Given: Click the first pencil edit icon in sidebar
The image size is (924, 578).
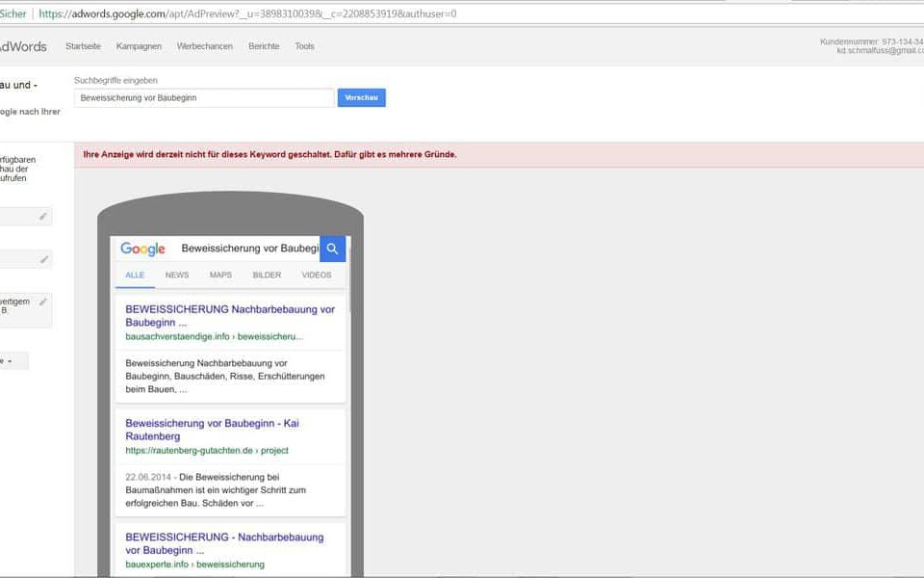Looking at the screenshot, I should (43, 217).
